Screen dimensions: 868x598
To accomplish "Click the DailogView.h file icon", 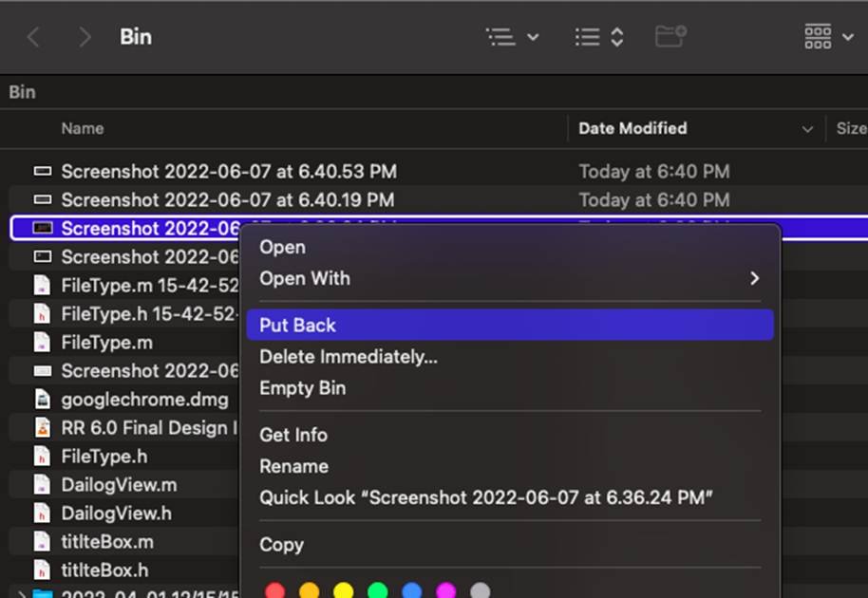I will [42, 514].
